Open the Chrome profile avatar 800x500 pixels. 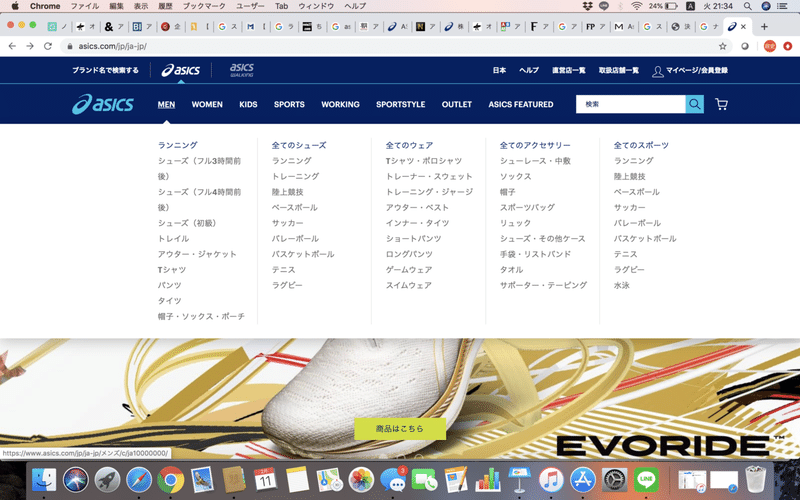[x=769, y=46]
